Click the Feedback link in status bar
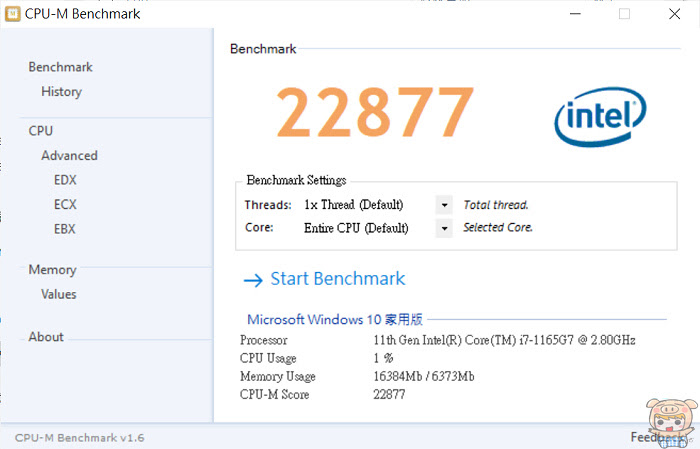 tap(659, 437)
